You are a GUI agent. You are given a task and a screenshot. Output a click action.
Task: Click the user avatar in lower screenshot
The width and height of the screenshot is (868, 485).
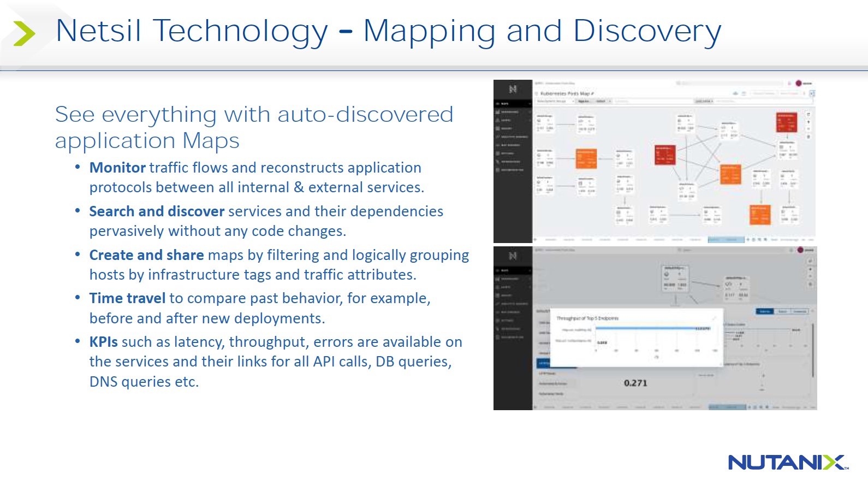800,250
